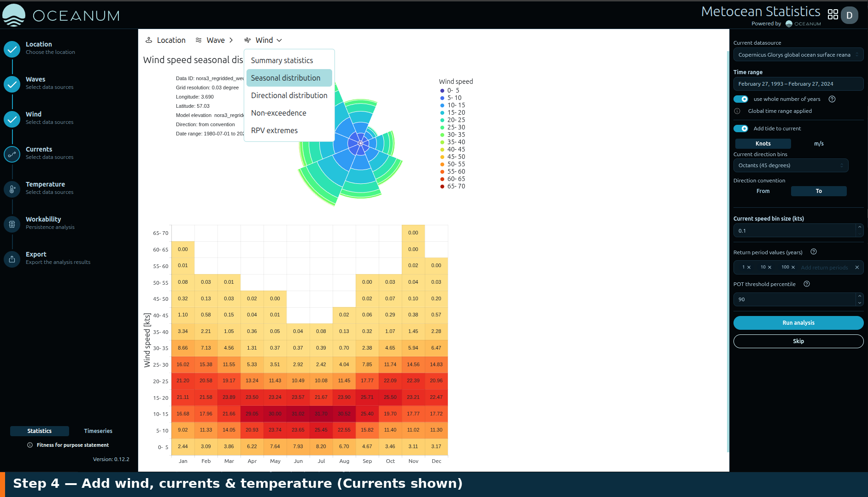Choose Directional distribution menu item
Screen dimensions: 868x497
pos(289,95)
